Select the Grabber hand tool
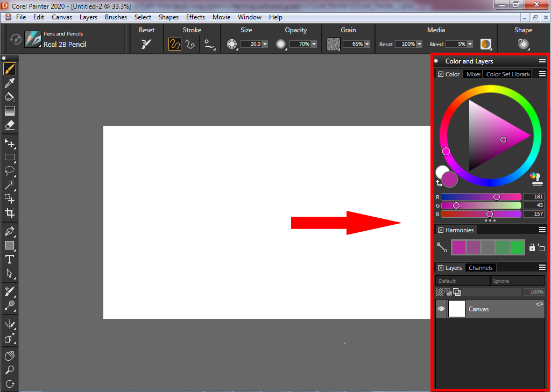The width and height of the screenshot is (551, 392). (x=9, y=356)
